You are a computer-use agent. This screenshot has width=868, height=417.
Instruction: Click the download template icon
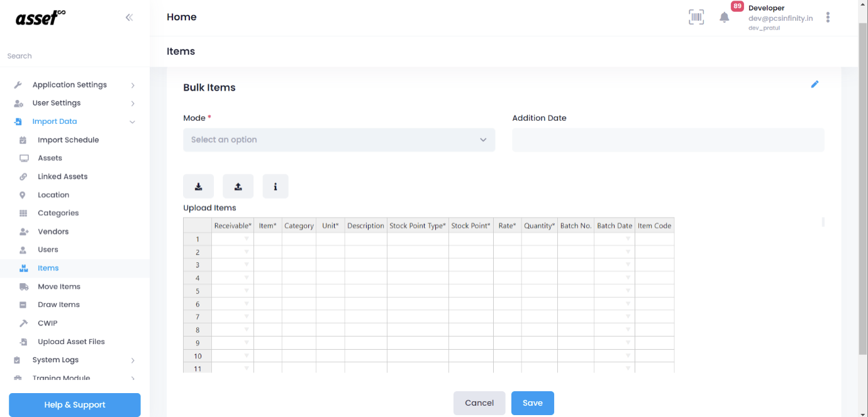(198, 186)
